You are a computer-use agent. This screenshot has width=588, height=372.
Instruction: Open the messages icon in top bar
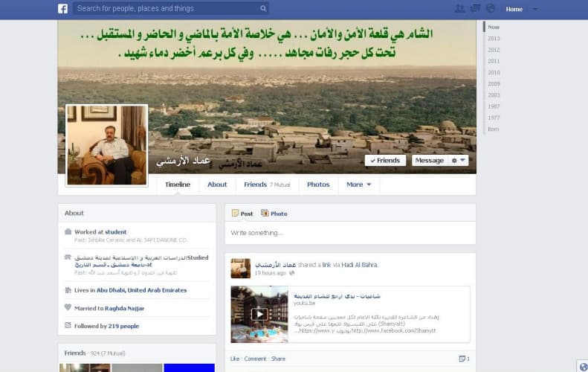coord(475,9)
